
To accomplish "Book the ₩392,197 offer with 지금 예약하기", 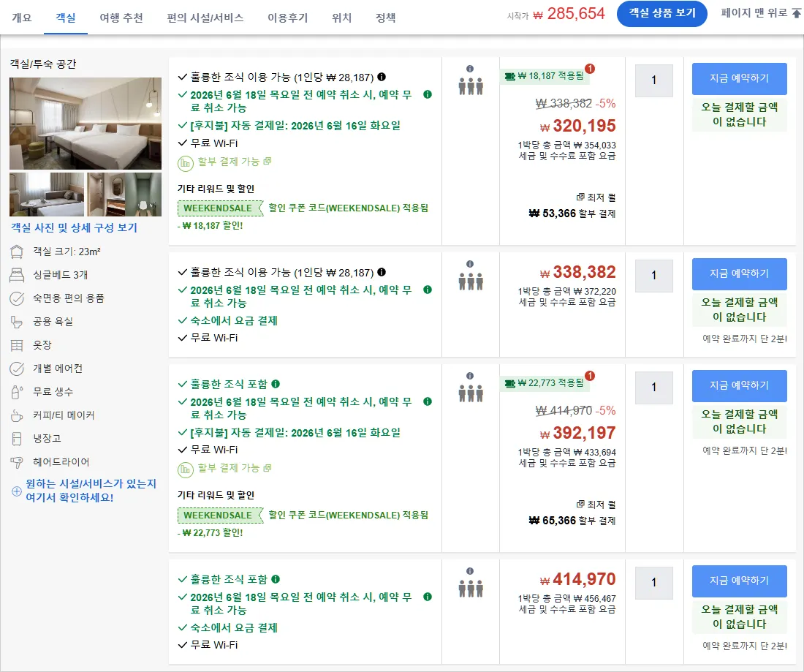I will pyautogui.click(x=740, y=386).
